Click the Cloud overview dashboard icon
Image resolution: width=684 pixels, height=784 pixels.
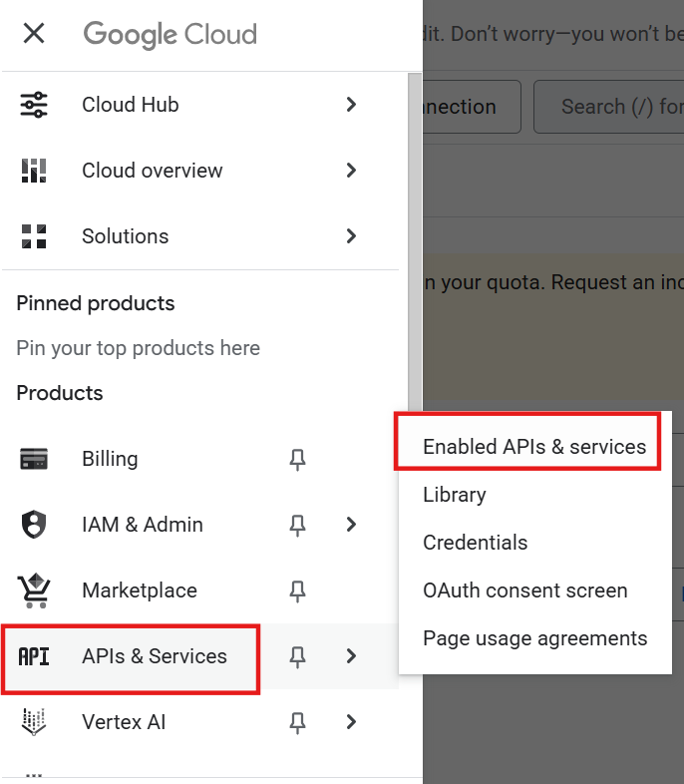[x=34, y=171]
